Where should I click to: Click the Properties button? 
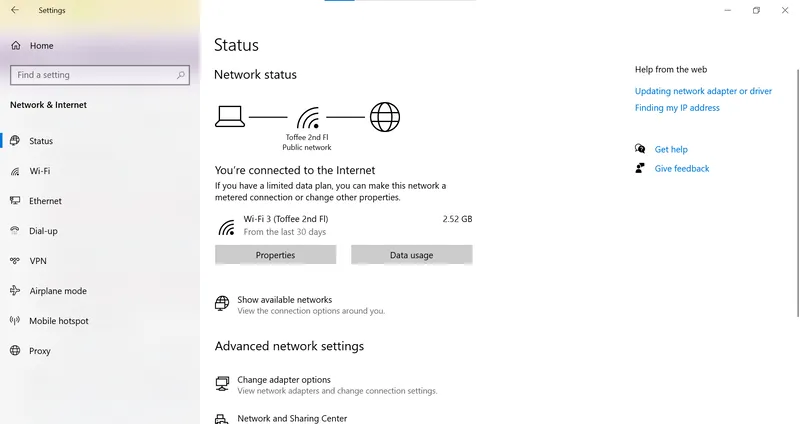tap(275, 255)
